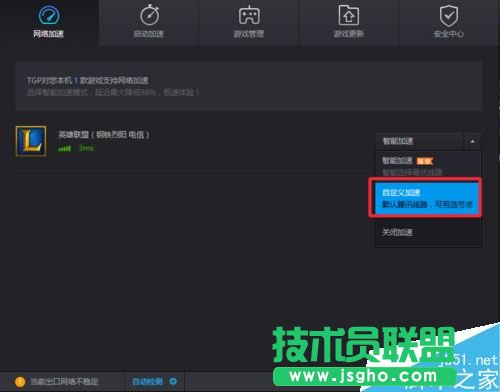Click the 自动检测 link
500x392 pixels.
tap(147, 381)
